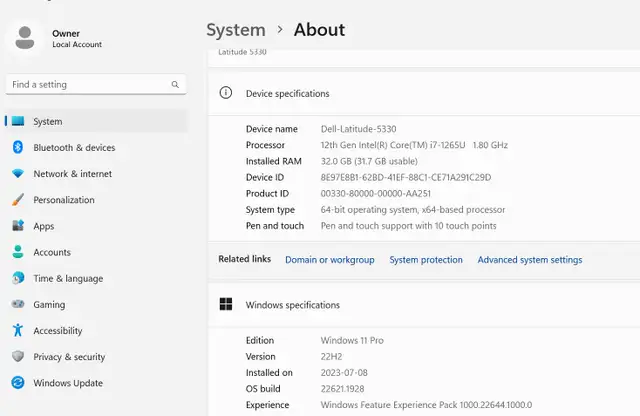This screenshot has height=416, width=640.
Task: Click Pen and touch support value
Action: click(x=409, y=226)
